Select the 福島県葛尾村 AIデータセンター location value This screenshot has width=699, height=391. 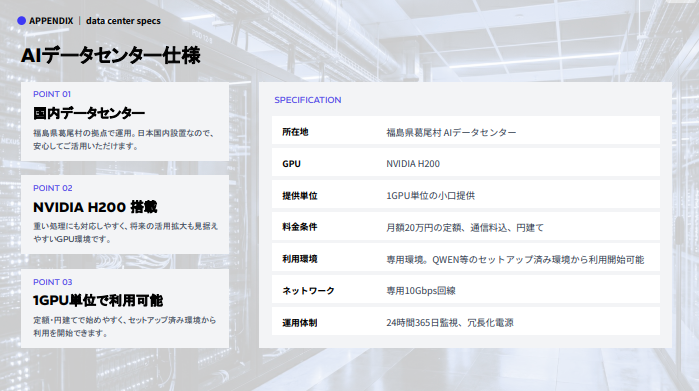click(x=451, y=132)
